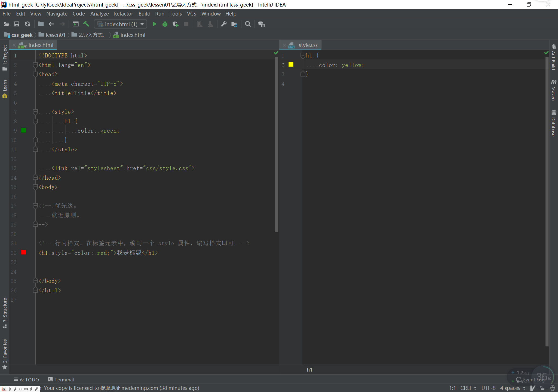Click the index.html vertical scrollbar
Viewport: 558px width, 392px height.
(x=277, y=144)
